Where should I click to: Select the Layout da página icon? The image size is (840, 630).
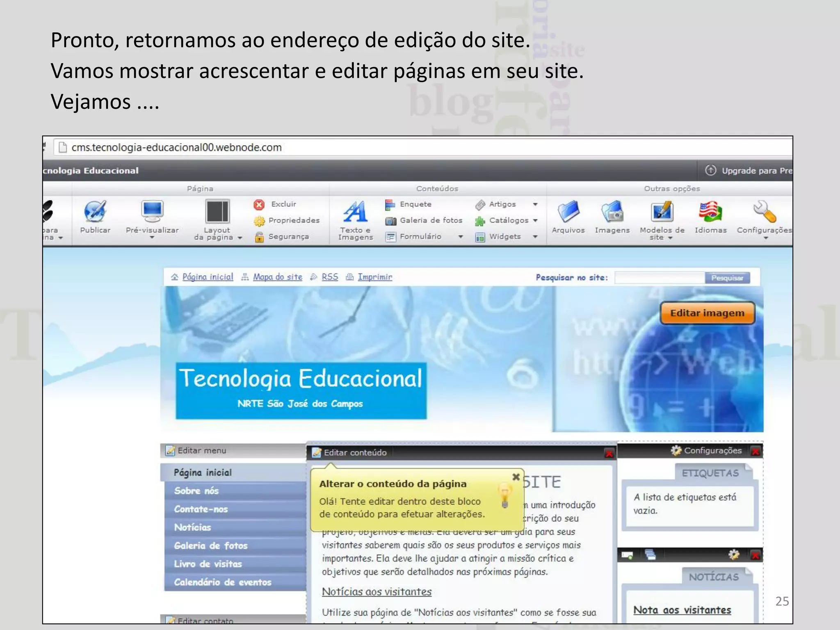(217, 211)
